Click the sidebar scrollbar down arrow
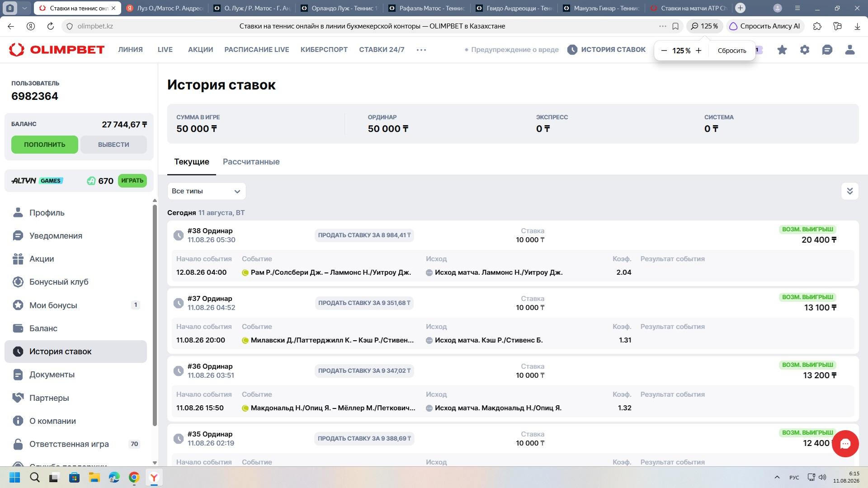The image size is (868, 488). tap(155, 463)
